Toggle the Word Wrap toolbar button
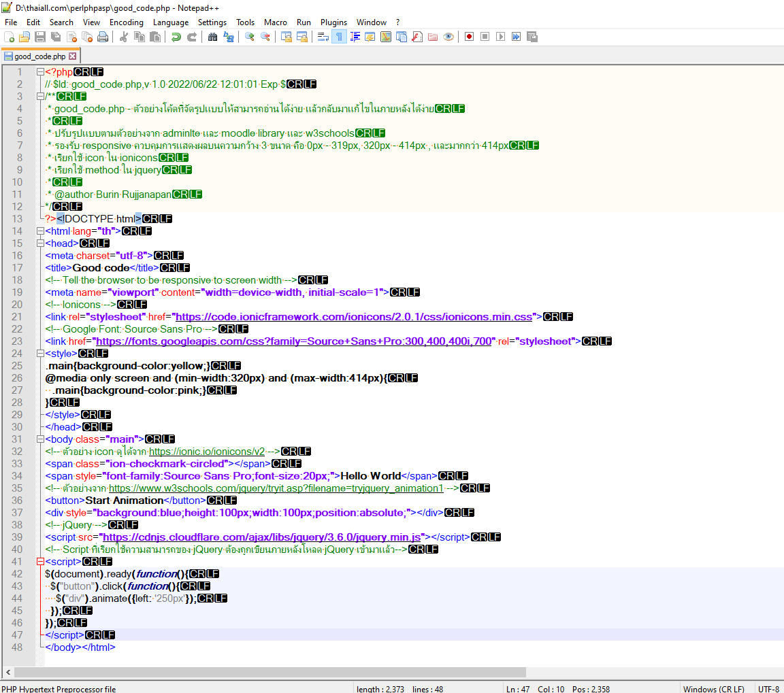The height and width of the screenshot is (693, 784). click(323, 37)
